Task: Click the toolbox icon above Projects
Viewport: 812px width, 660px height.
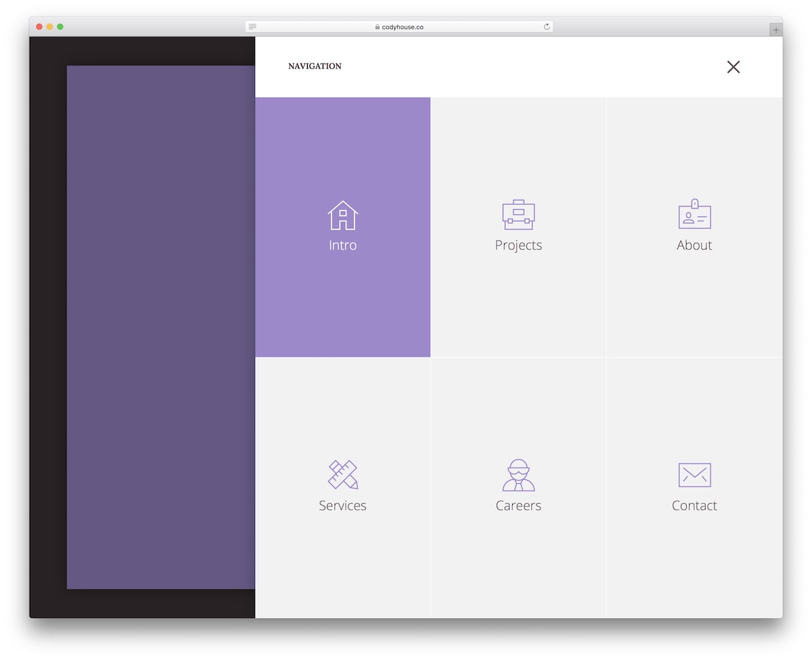Action: (518, 214)
